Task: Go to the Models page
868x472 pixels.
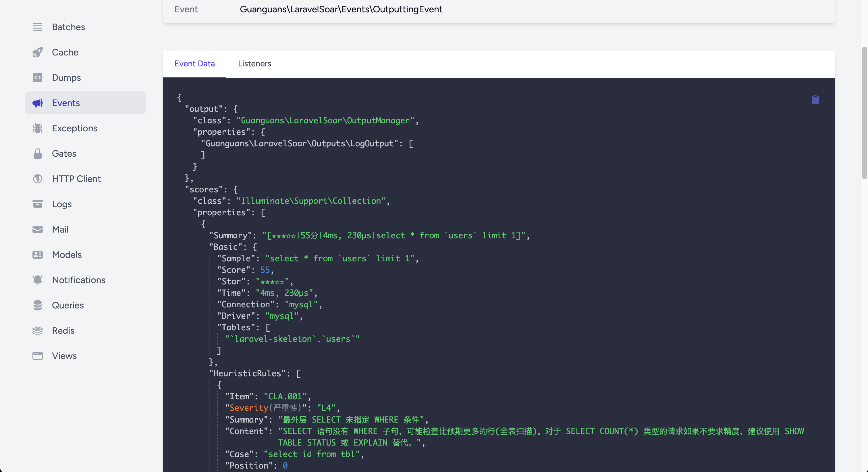Action: point(67,255)
